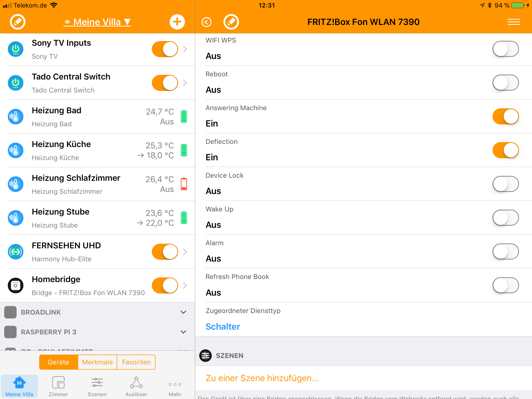Tap the Heizung Bad thermostat icon
This screenshot has width=532, height=399.
point(16,117)
